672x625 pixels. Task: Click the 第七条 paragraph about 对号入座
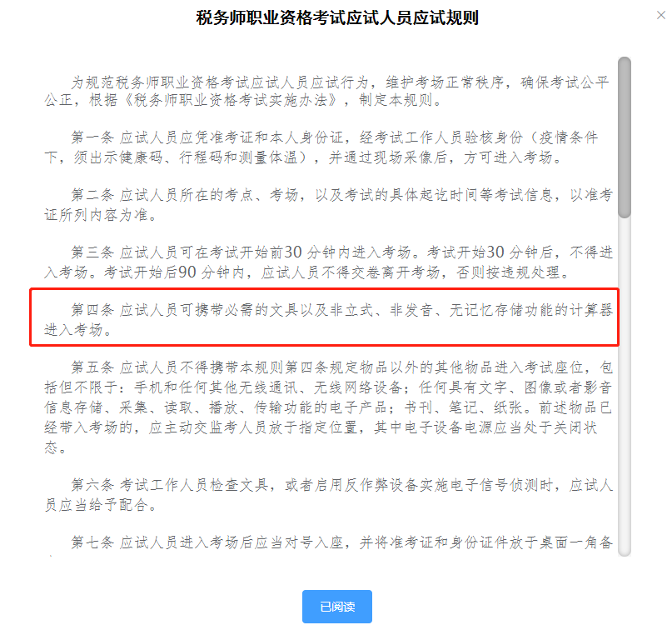341,542
